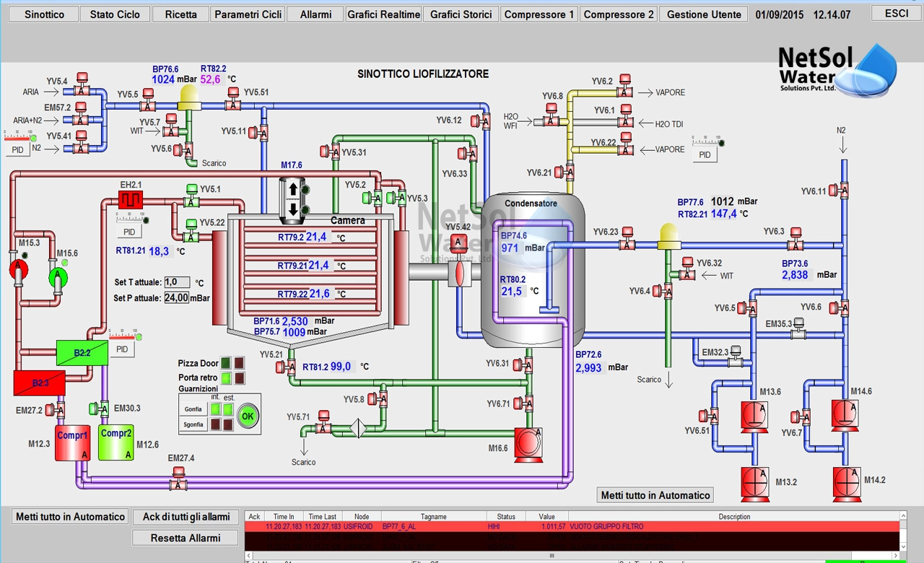Click the M16.6 pump symbol
This screenshot has width=924, height=563.
coord(528,441)
